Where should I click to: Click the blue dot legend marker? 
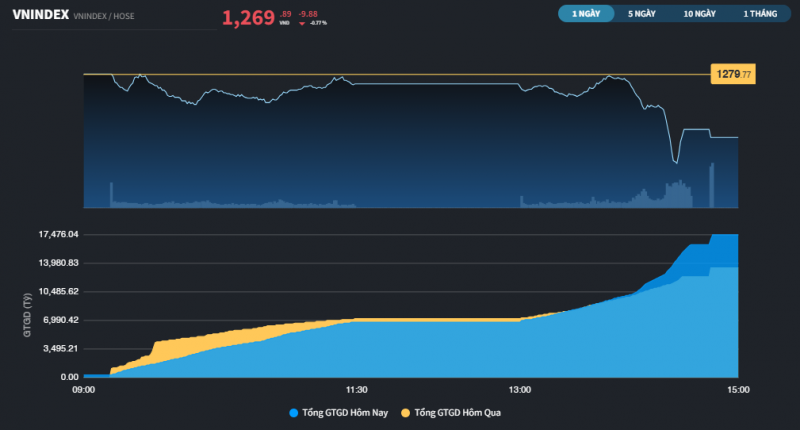click(x=293, y=412)
